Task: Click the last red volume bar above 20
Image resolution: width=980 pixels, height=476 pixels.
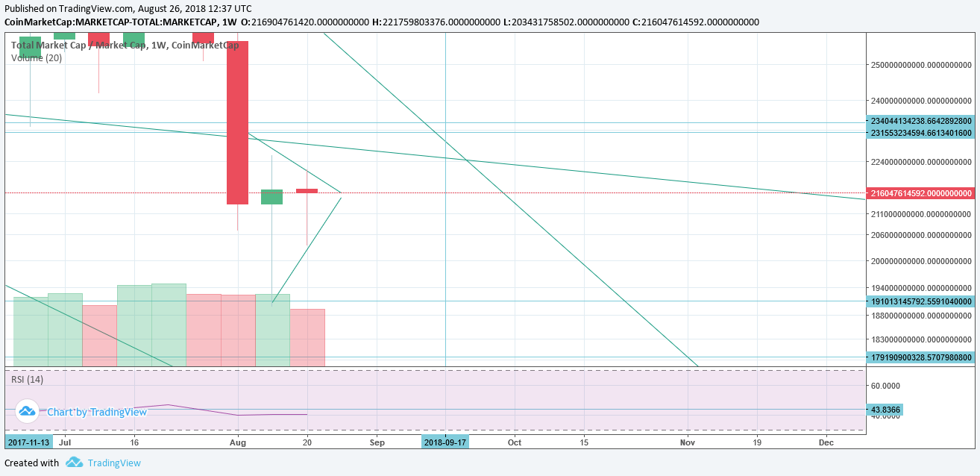Action: 307,337
